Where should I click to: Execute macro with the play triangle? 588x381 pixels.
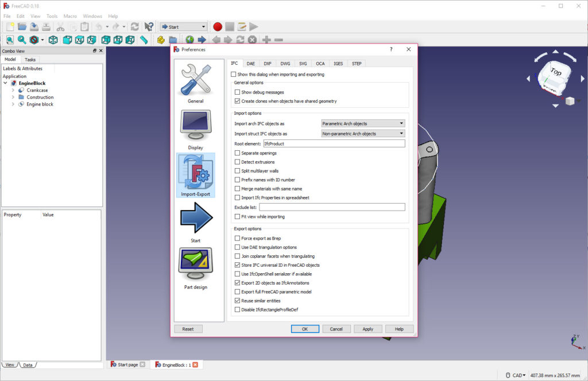point(254,26)
